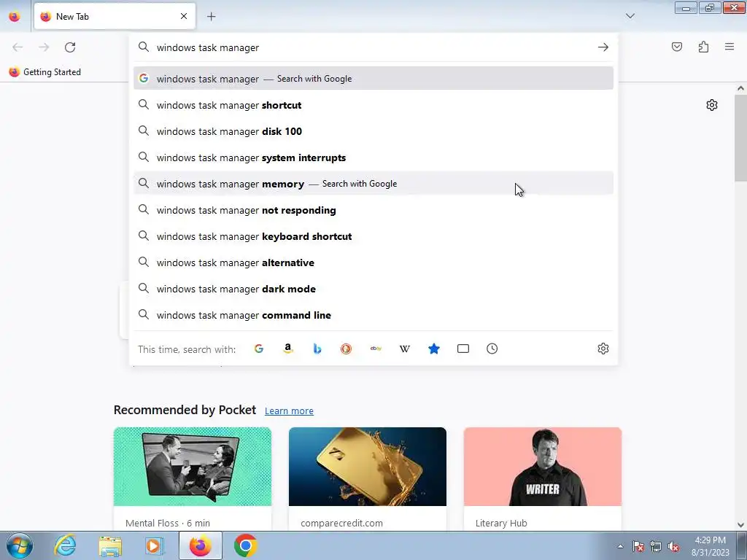Image resolution: width=747 pixels, height=560 pixels.
Task: Click scrollbar up arrow
Action: [x=741, y=88]
